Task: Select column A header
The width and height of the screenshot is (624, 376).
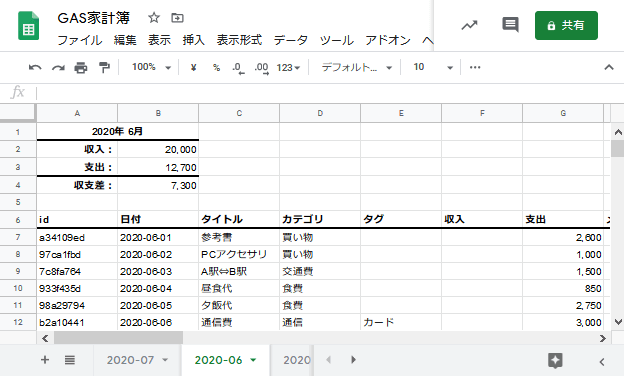Action: (x=77, y=113)
